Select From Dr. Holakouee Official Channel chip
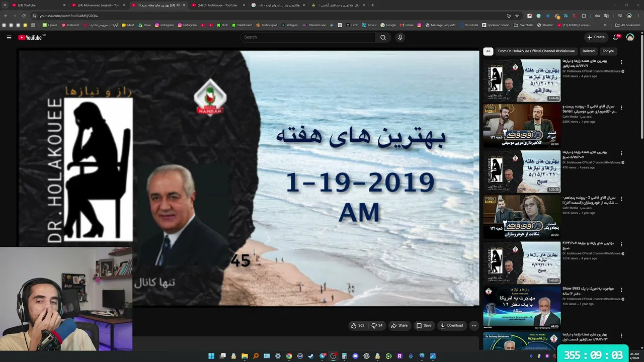The width and height of the screenshot is (644, 362). tap(536, 51)
